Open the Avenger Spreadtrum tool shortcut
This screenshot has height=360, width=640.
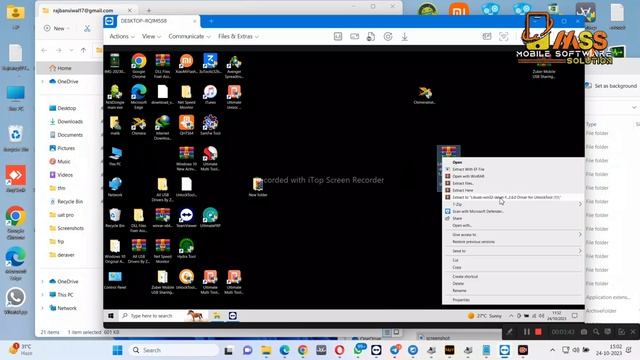(234, 67)
